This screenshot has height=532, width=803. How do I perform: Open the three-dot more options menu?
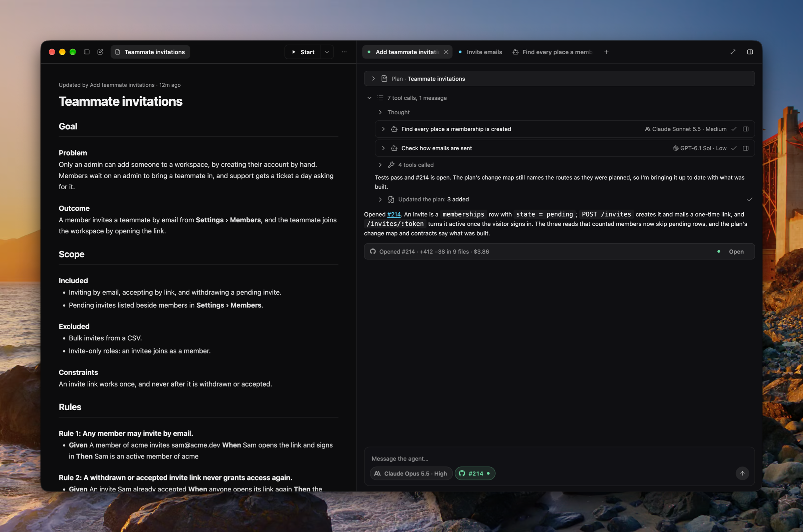click(344, 52)
